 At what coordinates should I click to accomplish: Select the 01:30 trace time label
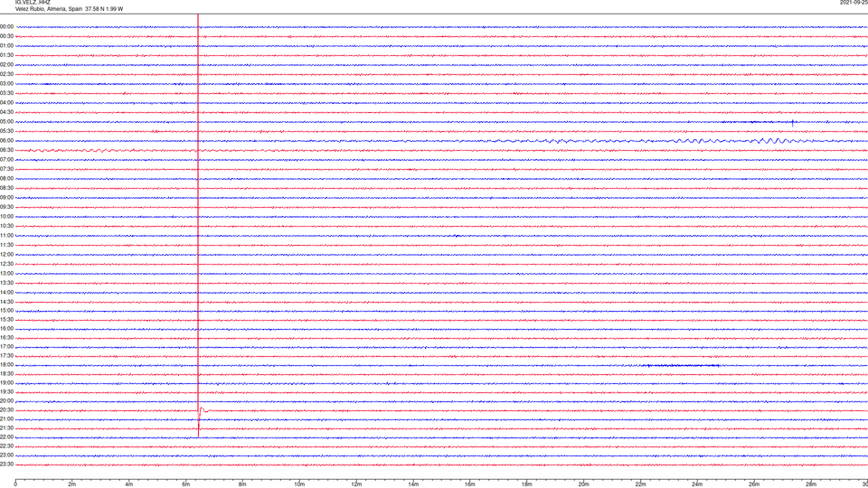coord(6,55)
